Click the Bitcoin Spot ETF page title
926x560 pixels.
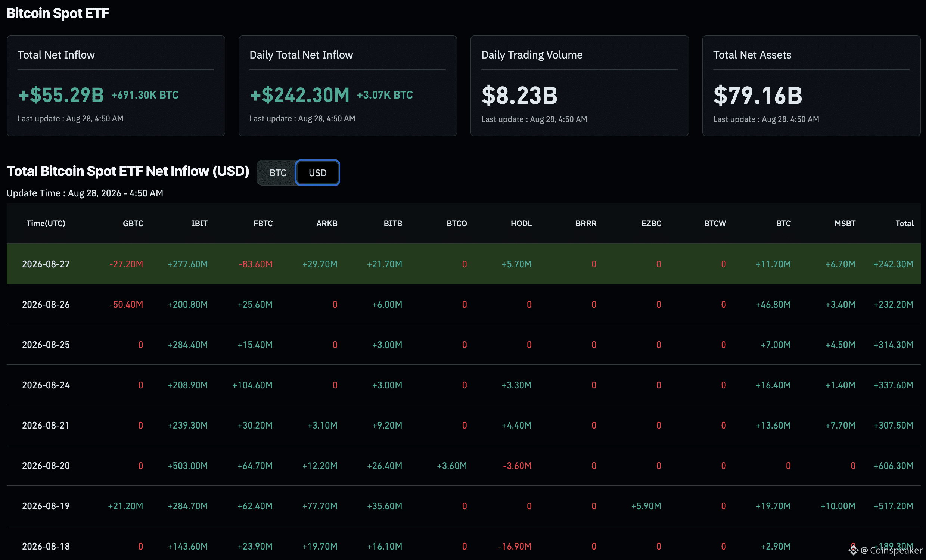pos(58,13)
